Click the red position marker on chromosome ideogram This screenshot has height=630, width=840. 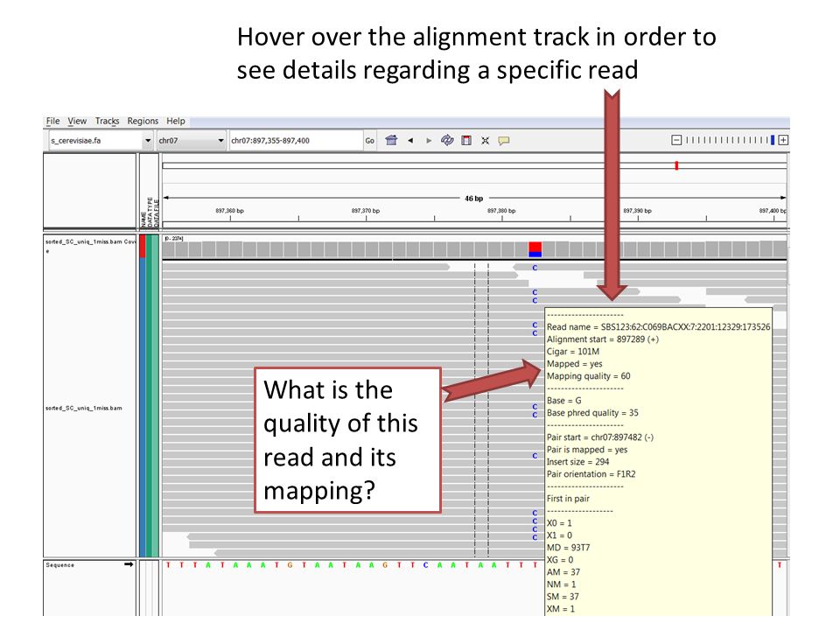pyautogui.click(x=676, y=165)
